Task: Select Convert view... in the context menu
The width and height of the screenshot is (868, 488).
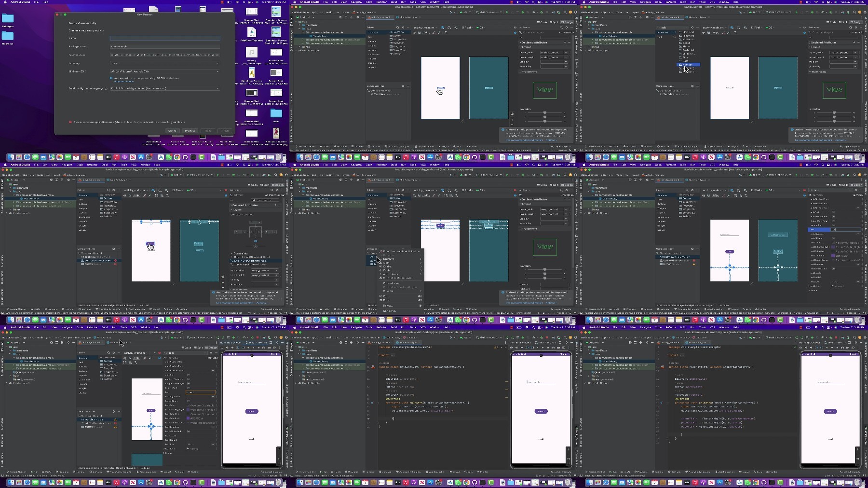Action: pos(400,283)
